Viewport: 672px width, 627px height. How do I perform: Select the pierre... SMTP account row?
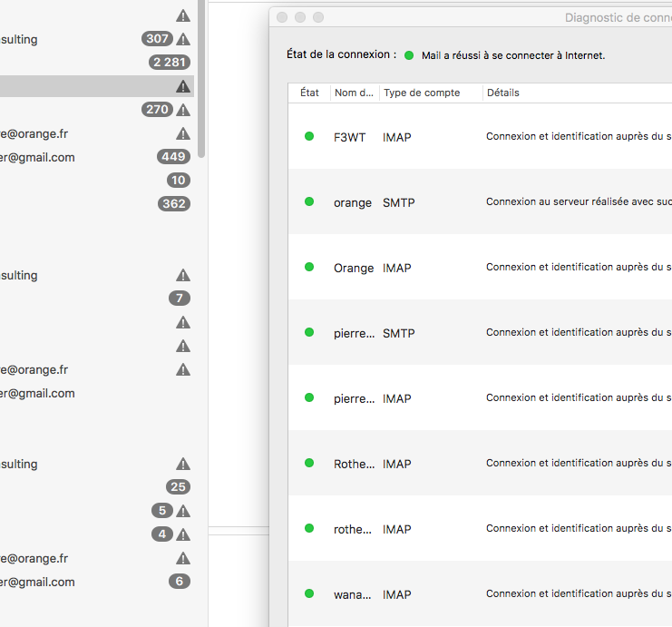coord(481,333)
